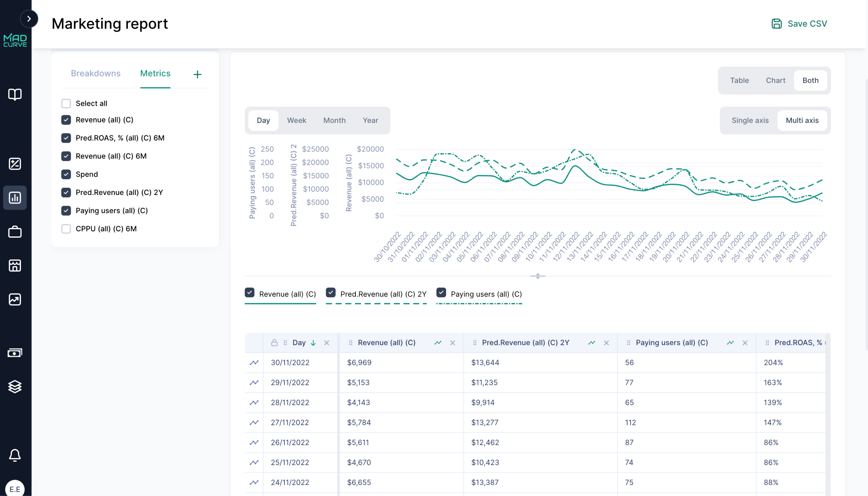Select the trending chart icon in the sidebar
The width and height of the screenshot is (868, 496).
(x=15, y=300)
